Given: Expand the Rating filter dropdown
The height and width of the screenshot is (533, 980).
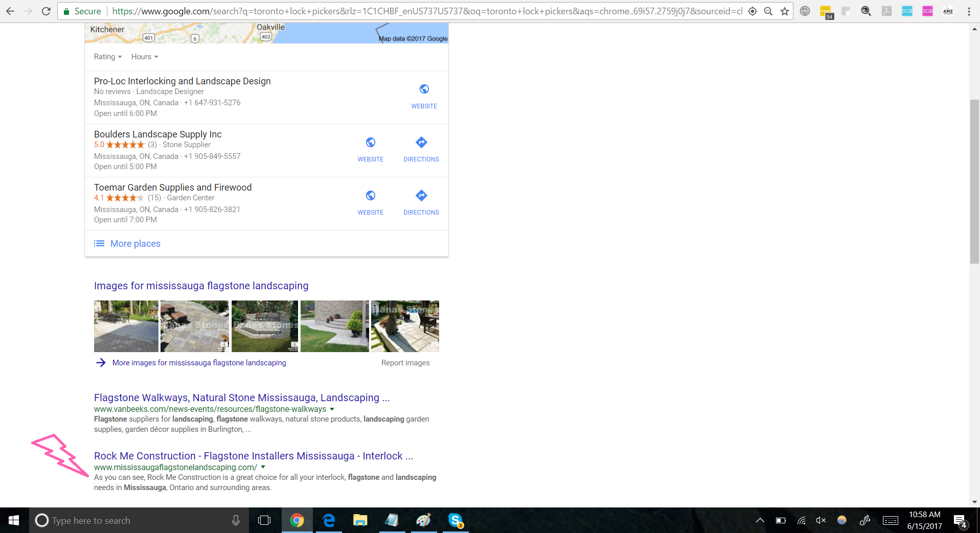Looking at the screenshot, I should 108,57.
